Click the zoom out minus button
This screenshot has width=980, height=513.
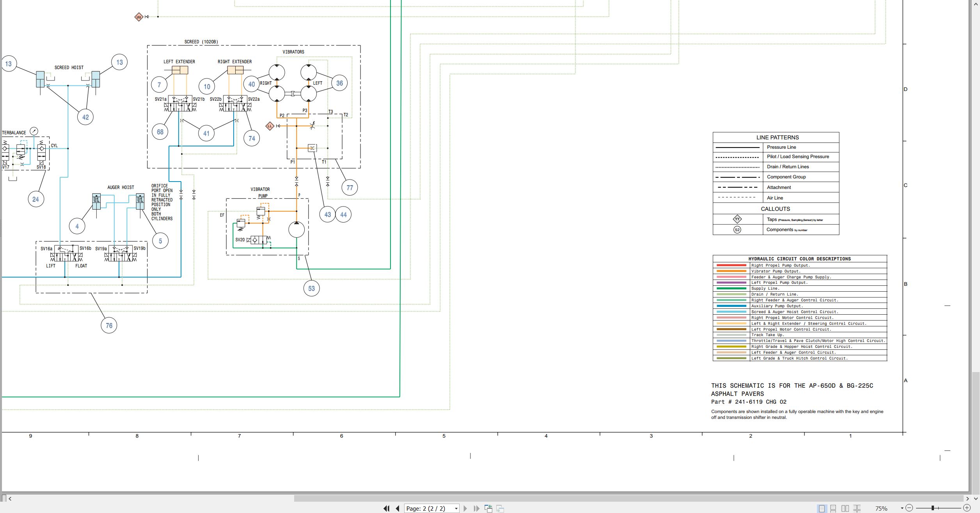(909, 508)
